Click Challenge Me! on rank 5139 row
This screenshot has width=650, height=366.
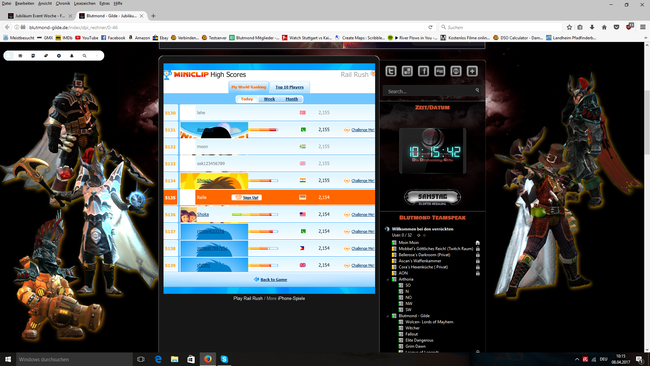362,265
